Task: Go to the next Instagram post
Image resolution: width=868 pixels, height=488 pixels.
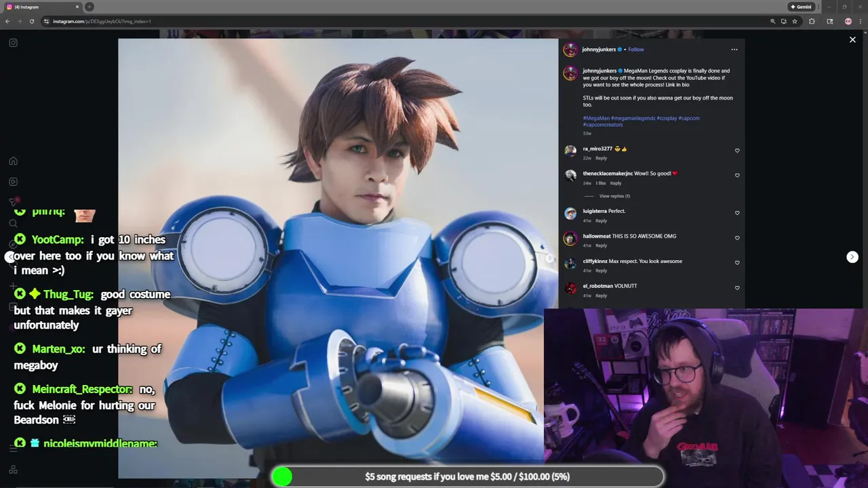Action: [852, 257]
